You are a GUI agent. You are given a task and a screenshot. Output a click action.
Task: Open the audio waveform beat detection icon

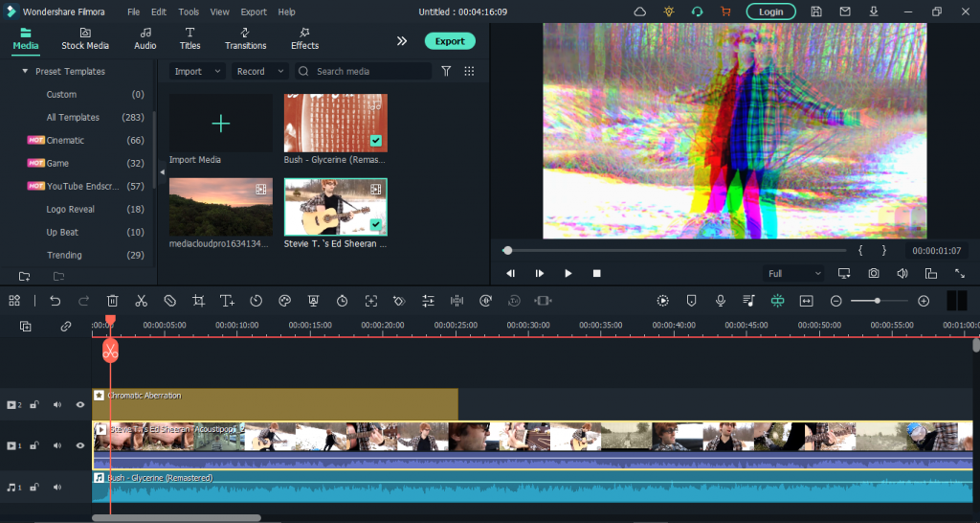[x=457, y=301]
